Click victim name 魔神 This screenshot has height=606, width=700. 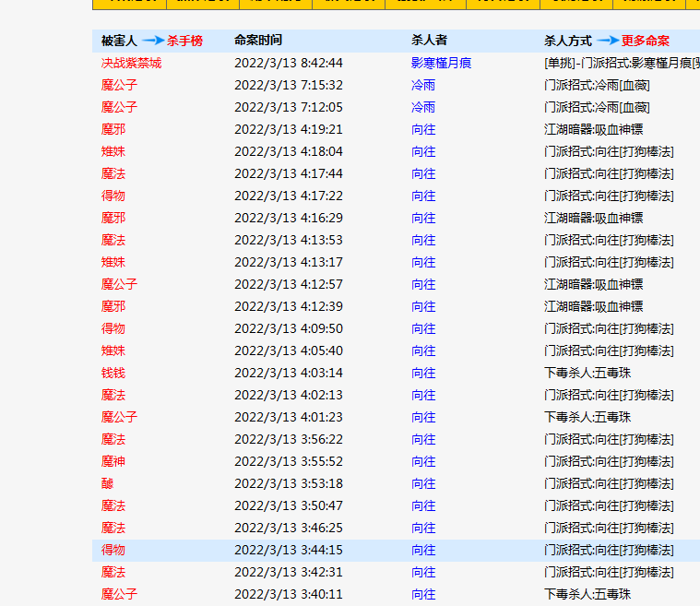point(113,462)
